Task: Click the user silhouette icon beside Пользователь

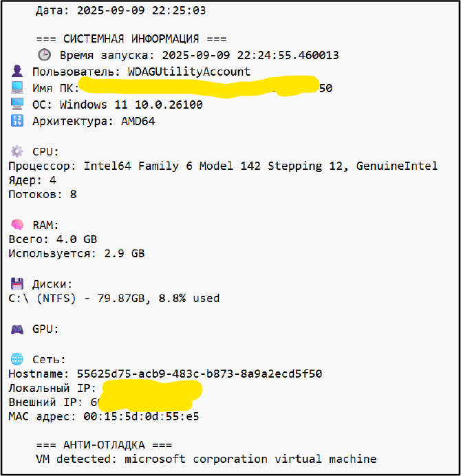Action: click(17, 71)
